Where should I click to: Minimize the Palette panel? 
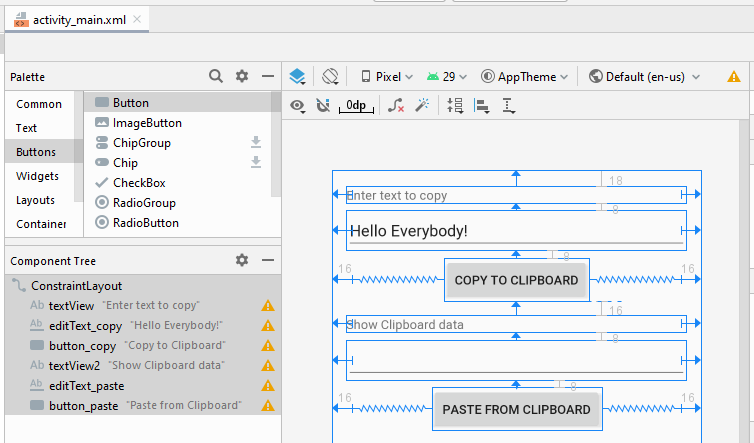click(x=268, y=76)
